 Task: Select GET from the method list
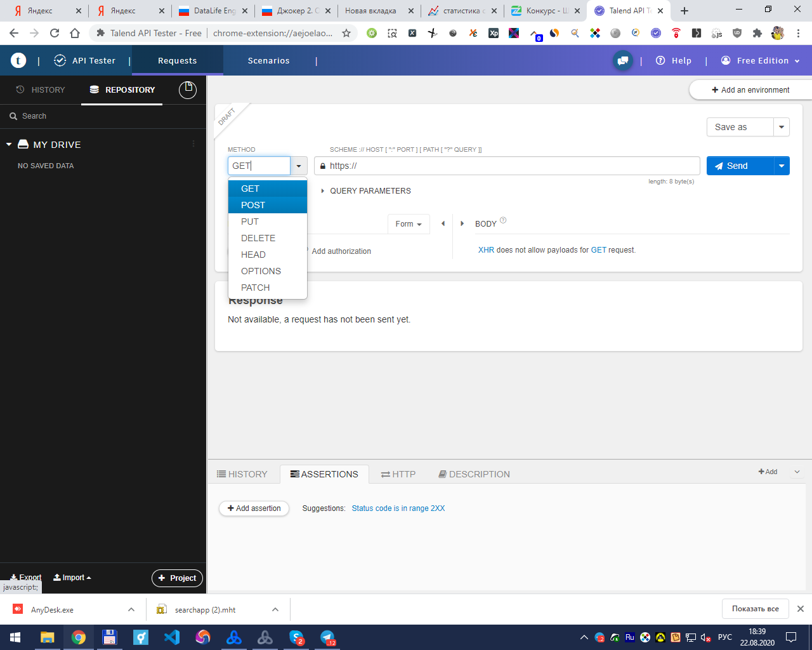pyautogui.click(x=268, y=189)
